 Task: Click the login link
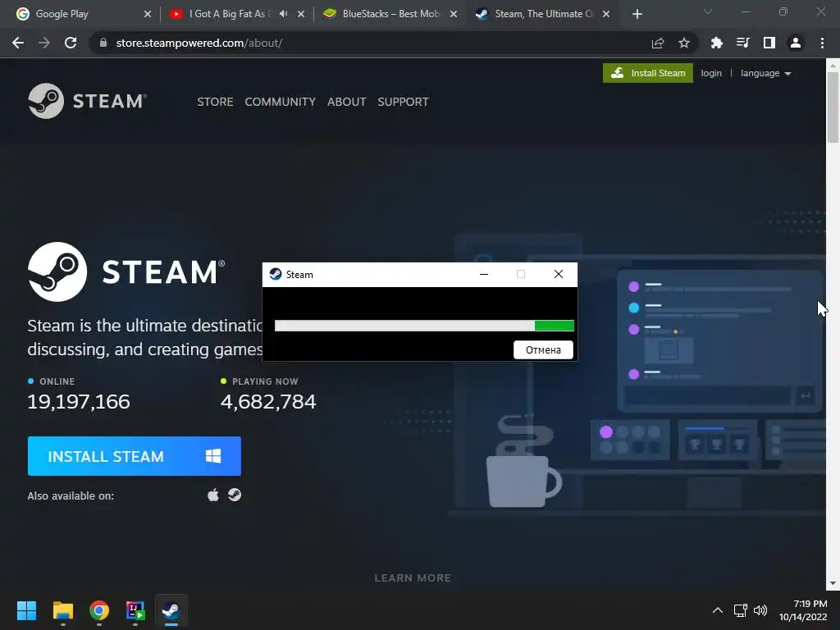pyautogui.click(x=711, y=73)
